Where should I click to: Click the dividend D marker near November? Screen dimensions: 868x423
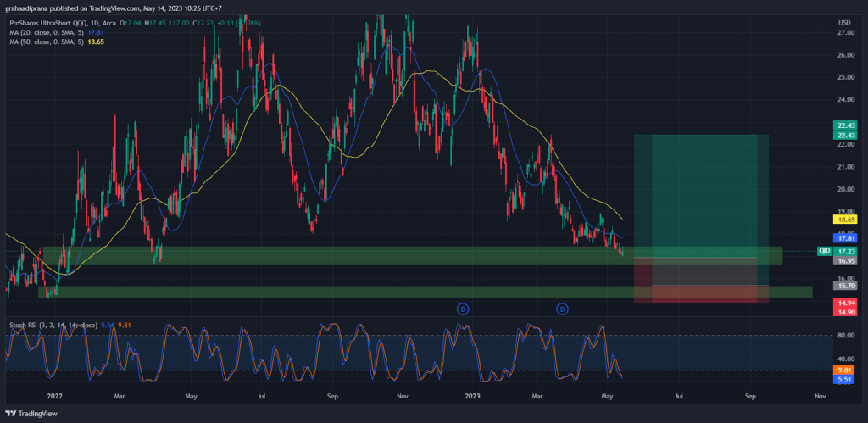coord(463,309)
